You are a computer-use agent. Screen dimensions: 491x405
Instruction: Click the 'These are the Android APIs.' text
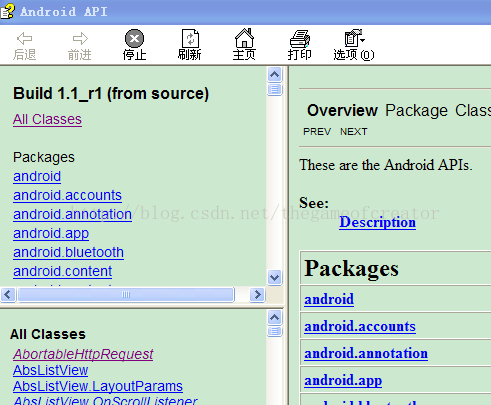click(x=386, y=165)
